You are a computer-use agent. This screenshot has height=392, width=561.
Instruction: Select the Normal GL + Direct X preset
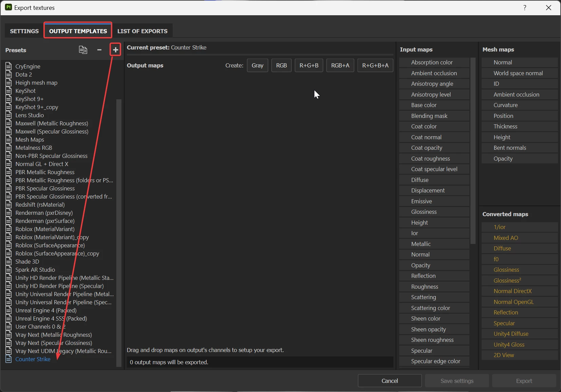point(42,164)
